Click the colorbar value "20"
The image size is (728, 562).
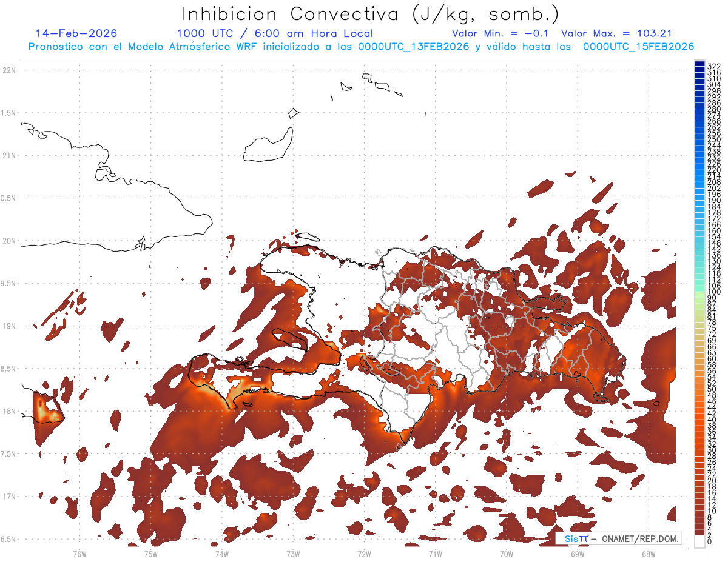(712, 480)
